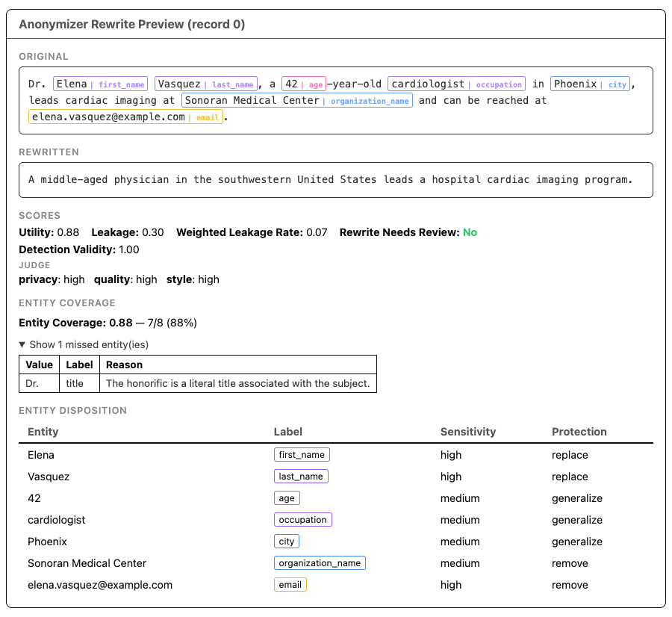Click the 'title' label cell in missed entities table

(79, 383)
